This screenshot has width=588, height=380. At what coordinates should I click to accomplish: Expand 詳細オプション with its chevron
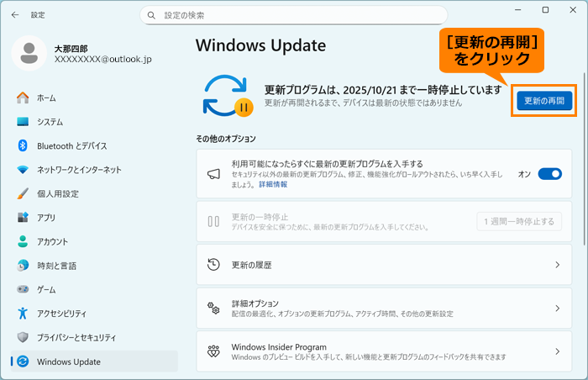(558, 309)
